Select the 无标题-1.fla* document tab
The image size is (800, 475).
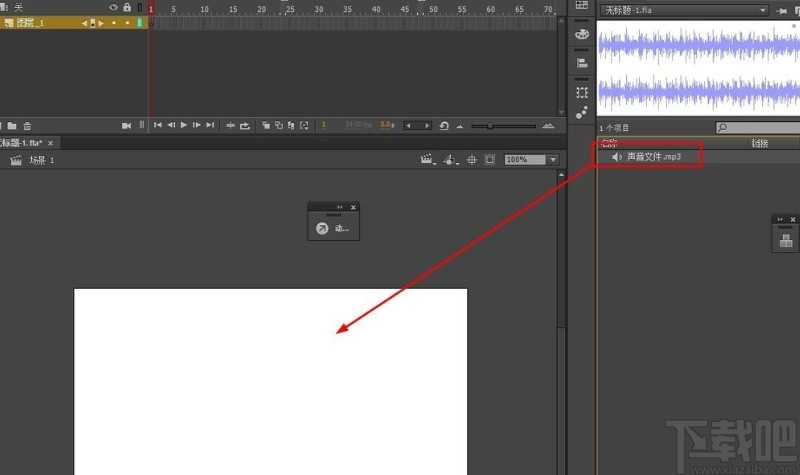pyautogui.click(x=21, y=143)
